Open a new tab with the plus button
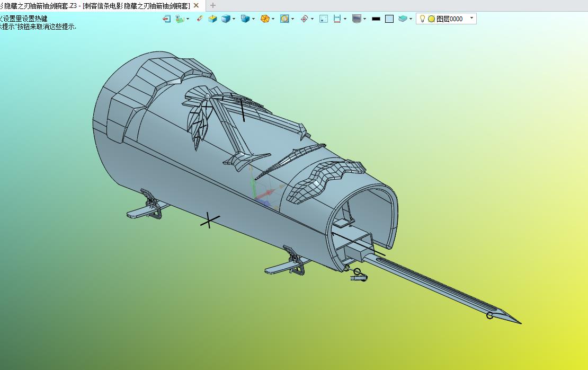 213,5
